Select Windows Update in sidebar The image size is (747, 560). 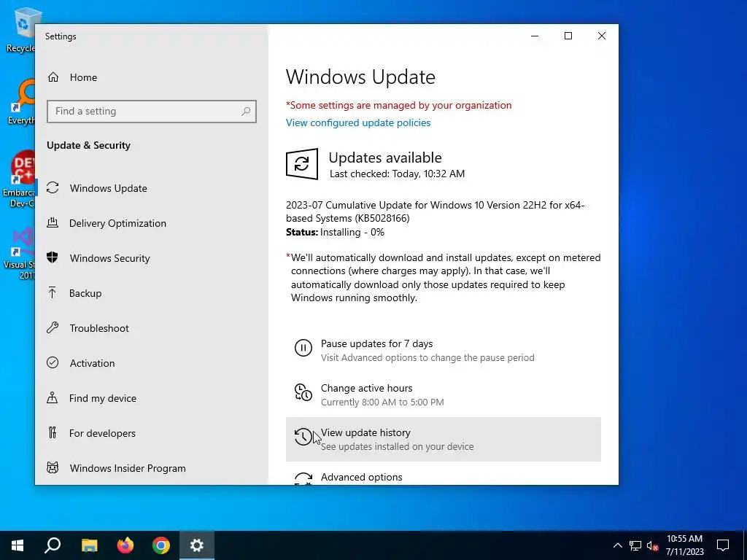[152, 188]
